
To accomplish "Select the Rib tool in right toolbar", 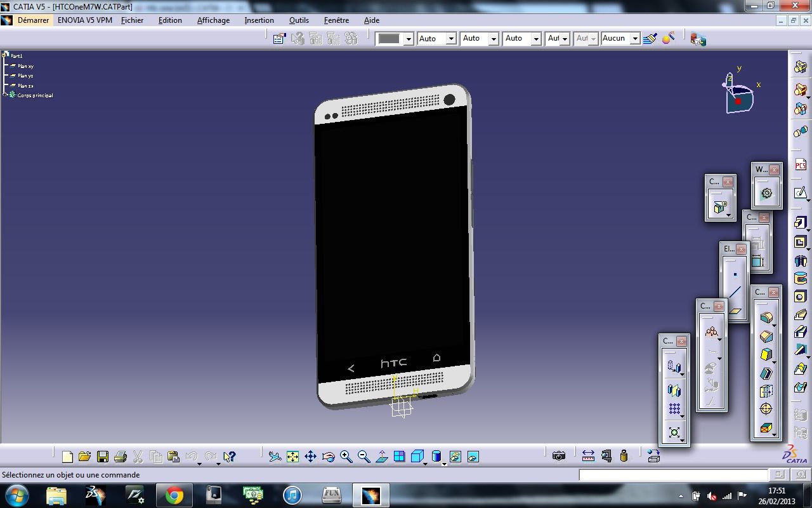I will click(x=800, y=315).
